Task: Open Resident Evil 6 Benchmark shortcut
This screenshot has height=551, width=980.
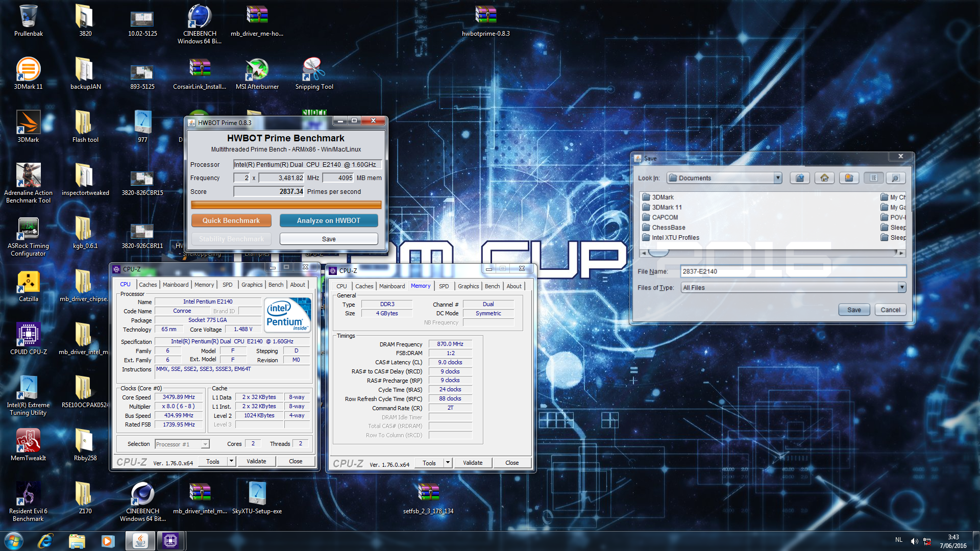Action: (x=29, y=502)
